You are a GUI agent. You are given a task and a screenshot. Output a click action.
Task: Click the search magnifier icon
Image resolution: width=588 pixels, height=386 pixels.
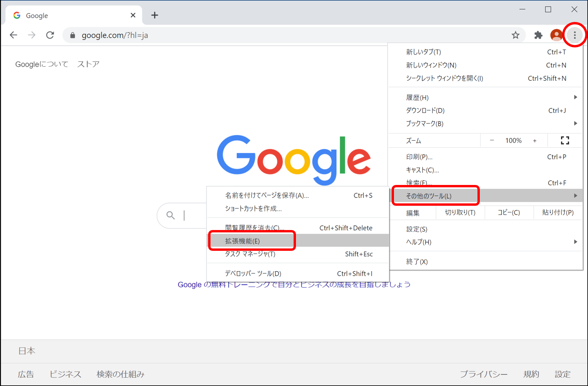171,215
